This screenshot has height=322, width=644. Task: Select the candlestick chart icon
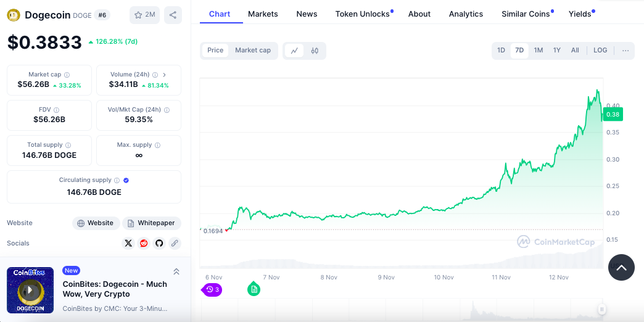pos(315,51)
